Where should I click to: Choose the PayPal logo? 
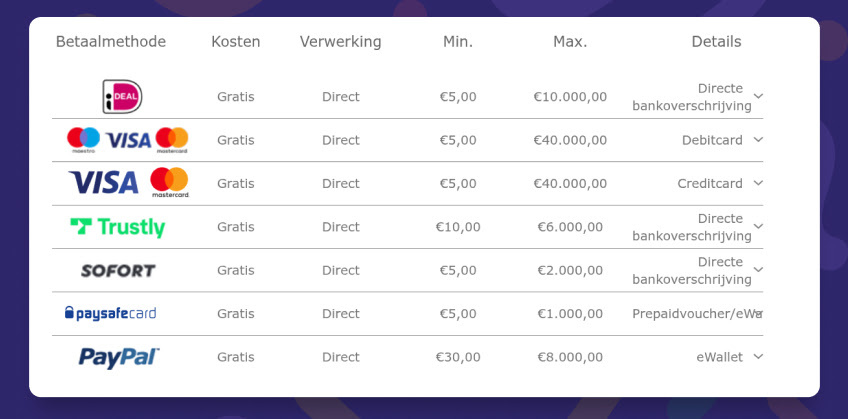(119, 357)
